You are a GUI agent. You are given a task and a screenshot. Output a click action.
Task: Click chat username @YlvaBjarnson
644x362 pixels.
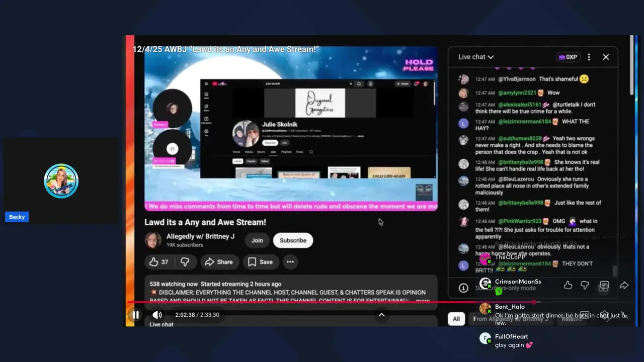[x=517, y=79]
